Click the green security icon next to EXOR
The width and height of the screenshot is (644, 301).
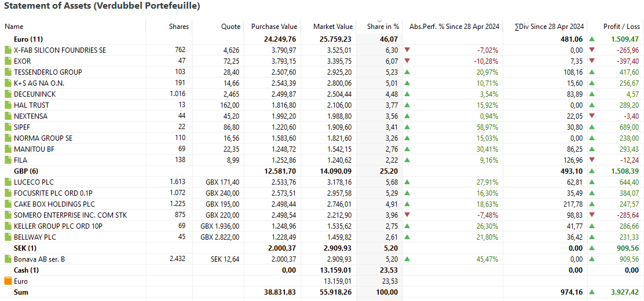pyautogui.click(x=8, y=61)
